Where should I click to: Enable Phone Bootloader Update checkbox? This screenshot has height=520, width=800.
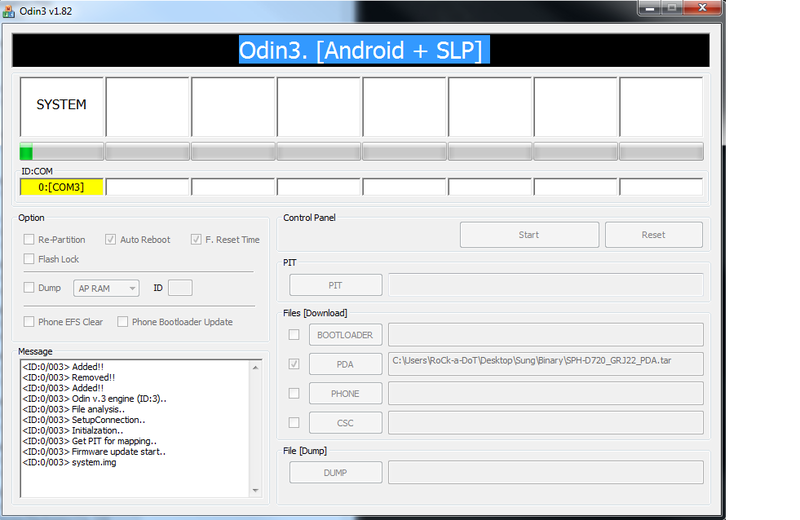(122, 322)
